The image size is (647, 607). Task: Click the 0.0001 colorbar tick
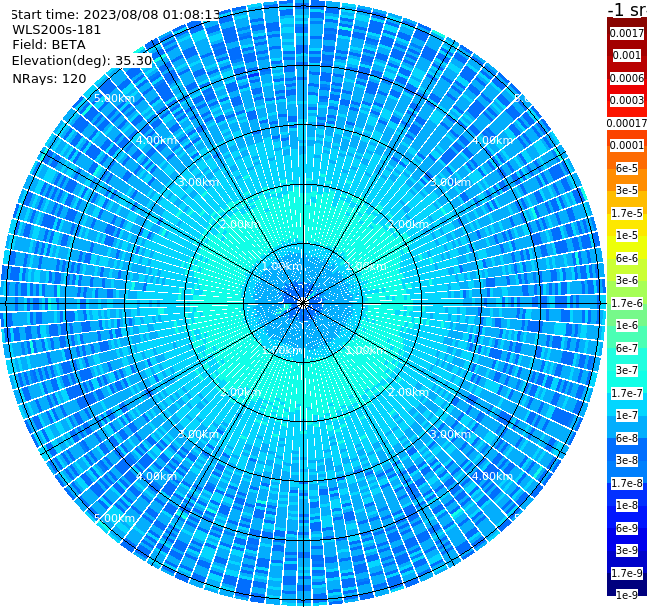(x=627, y=145)
